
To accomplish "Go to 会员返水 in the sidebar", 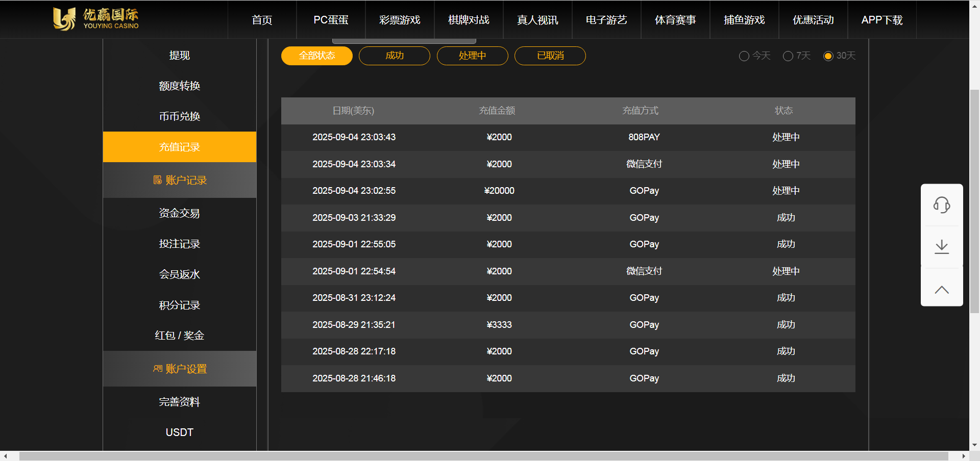I will (180, 274).
